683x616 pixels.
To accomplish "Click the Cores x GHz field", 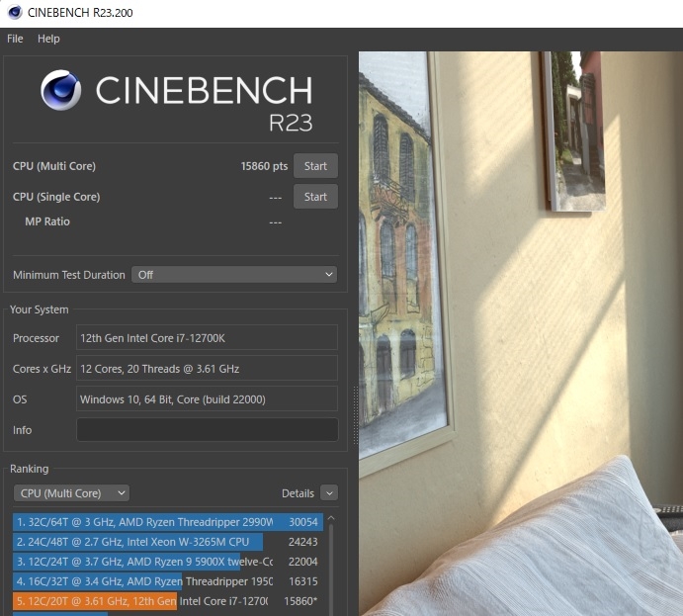I will pos(207,369).
